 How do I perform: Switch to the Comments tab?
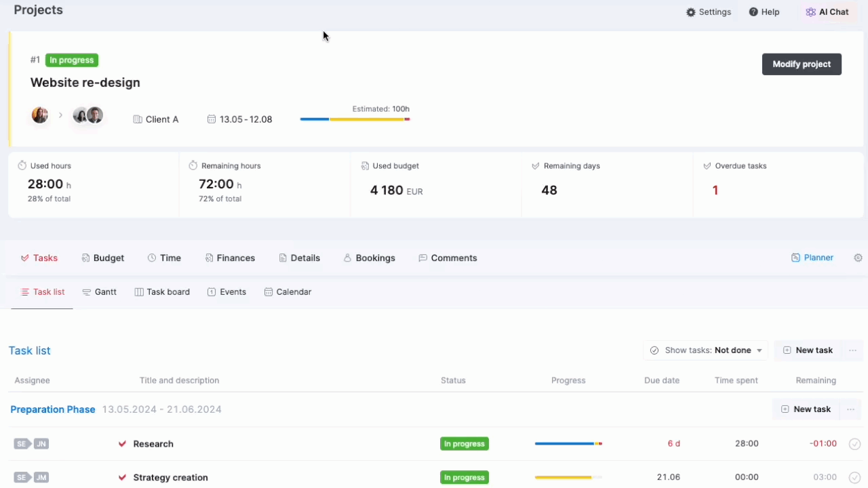pyautogui.click(x=448, y=258)
